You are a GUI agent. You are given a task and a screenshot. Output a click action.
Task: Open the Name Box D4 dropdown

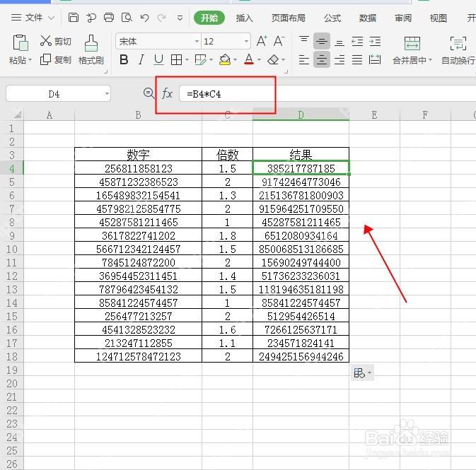pyautogui.click(x=107, y=93)
